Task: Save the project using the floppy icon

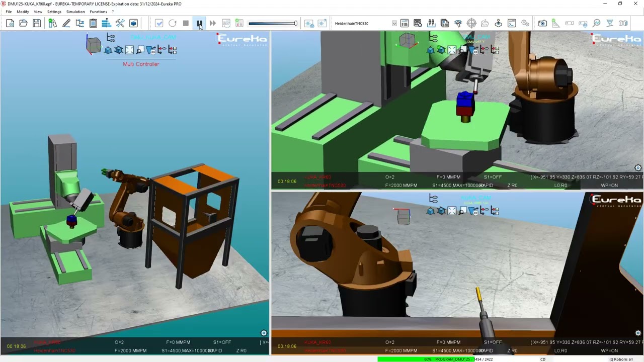Action: click(37, 23)
